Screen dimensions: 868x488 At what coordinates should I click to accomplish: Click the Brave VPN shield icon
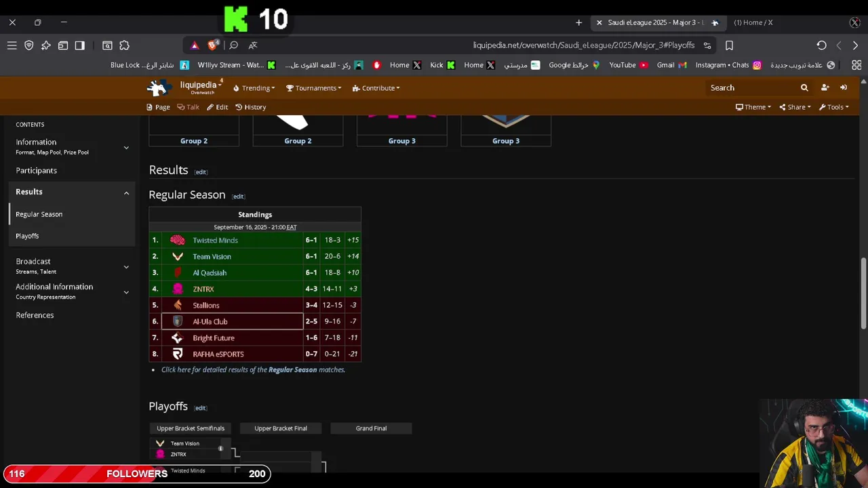pyautogui.click(x=28, y=45)
